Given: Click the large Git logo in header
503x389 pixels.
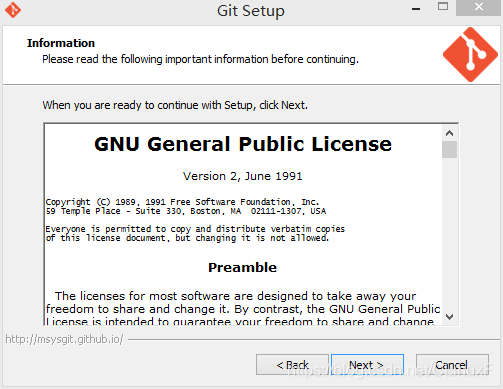Looking at the screenshot, I should click(x=470, y=55).
